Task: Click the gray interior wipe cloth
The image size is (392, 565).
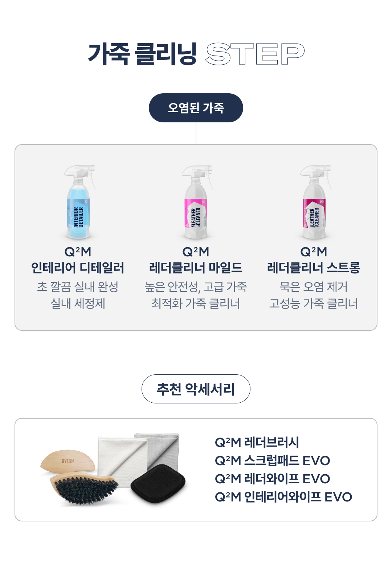Action: tap(163, 447)
